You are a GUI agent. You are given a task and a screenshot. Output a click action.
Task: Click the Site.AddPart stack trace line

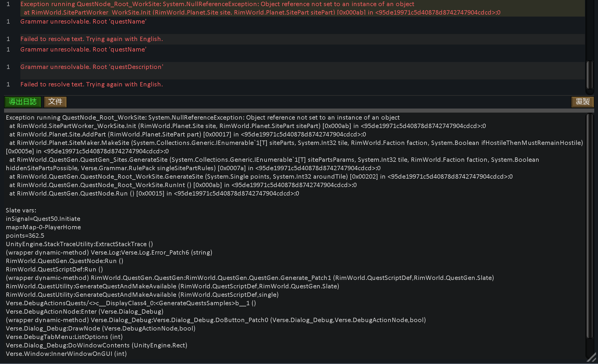click(x=187, y=134)
